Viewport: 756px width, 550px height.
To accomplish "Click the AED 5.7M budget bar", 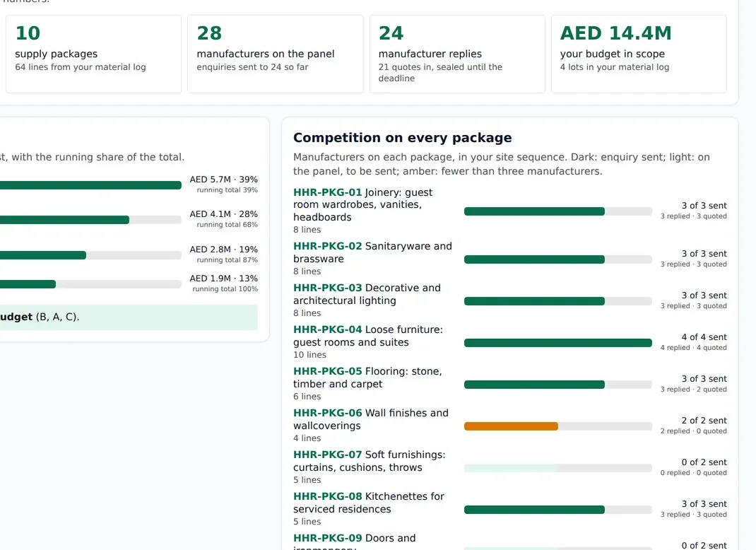I will 90,185.
